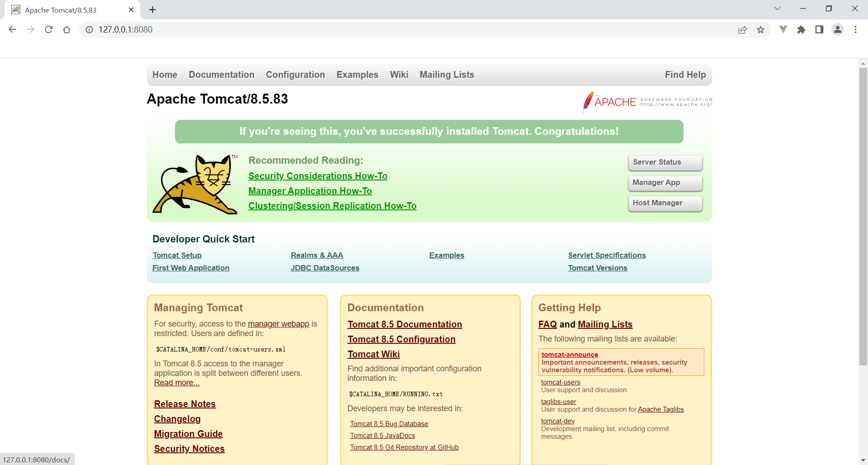Screen dimensions: 868x465
Task: Open Mailing Lists in navigation bar
Action: point(447,75)
